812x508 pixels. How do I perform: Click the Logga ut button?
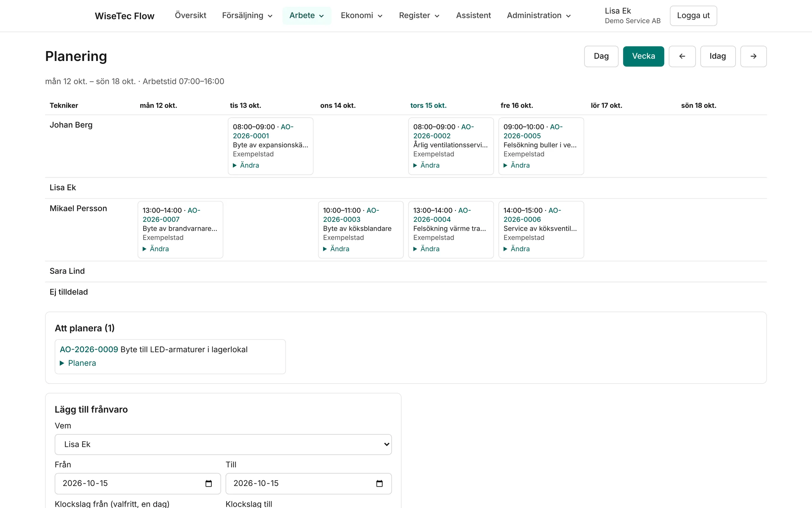693,16
